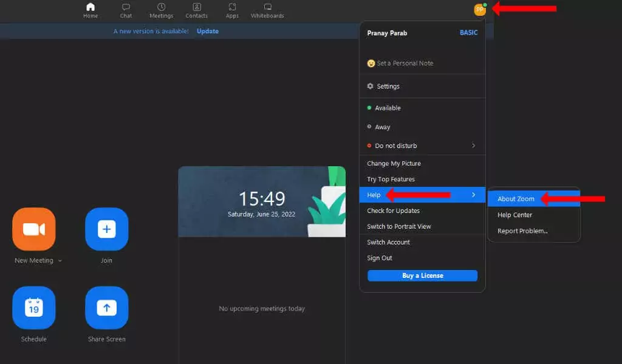This screenshot has width=622, height=364.
Task: Click the Help submenu chevron arrow
Action: [473, 195]
